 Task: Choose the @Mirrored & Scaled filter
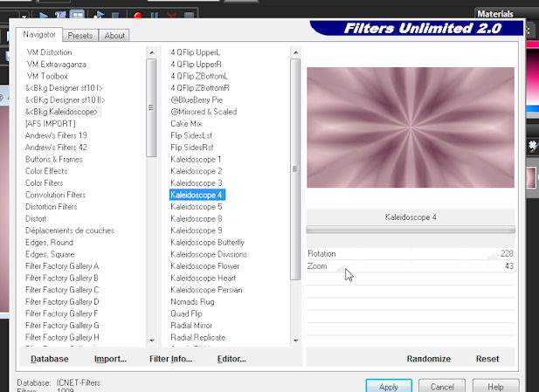pos(204,112)
